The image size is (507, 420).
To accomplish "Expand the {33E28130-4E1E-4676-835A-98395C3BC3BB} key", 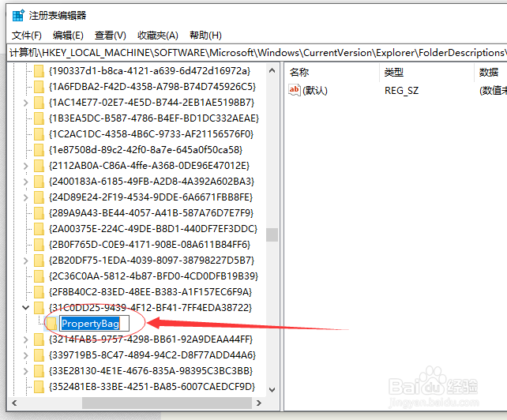I will click(25, 371).
